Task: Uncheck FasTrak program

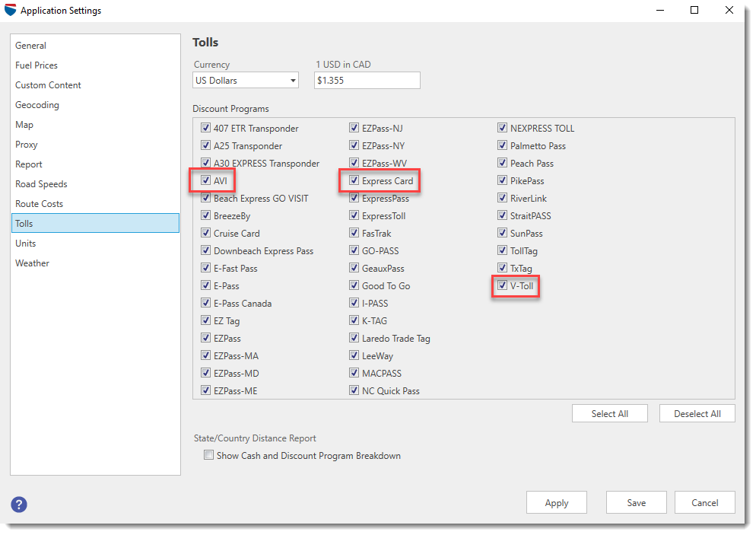Action: click(354, 233)
